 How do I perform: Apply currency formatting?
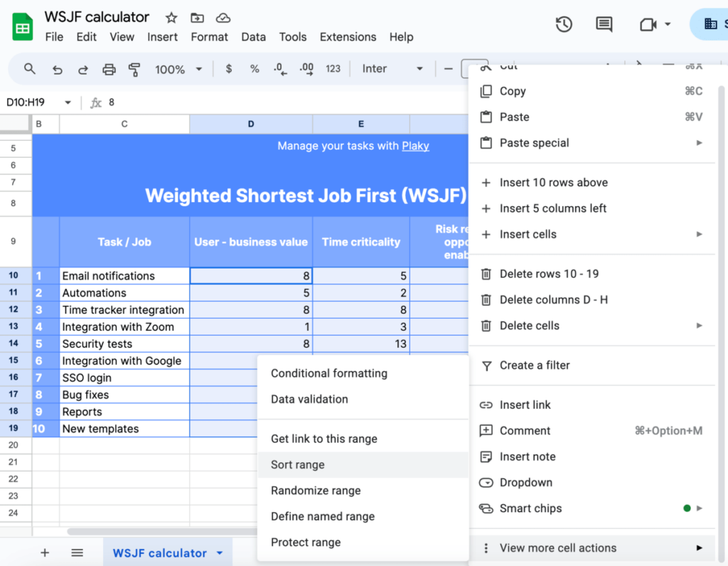point(227,69)
